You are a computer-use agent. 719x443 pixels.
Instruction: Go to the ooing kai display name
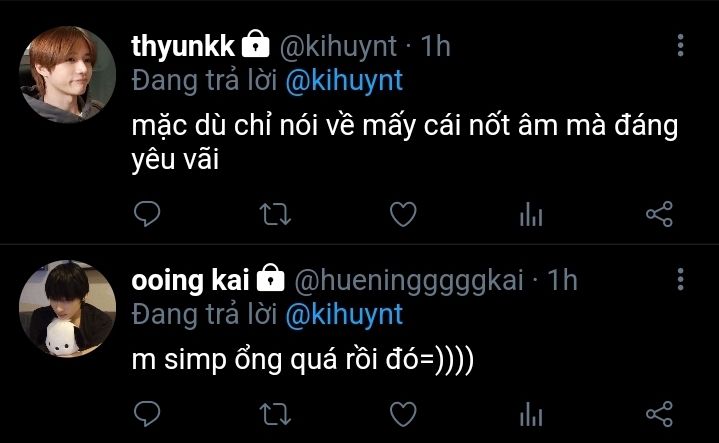(192, 280)
